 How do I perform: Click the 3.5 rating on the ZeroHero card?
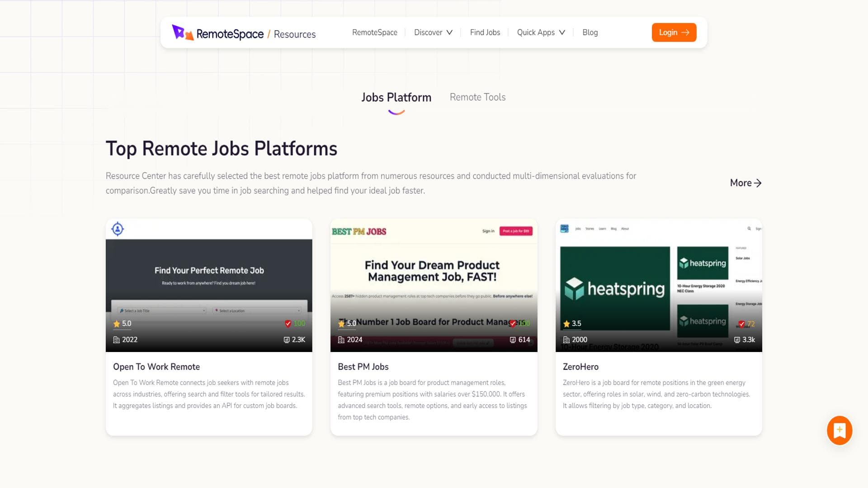576,324
